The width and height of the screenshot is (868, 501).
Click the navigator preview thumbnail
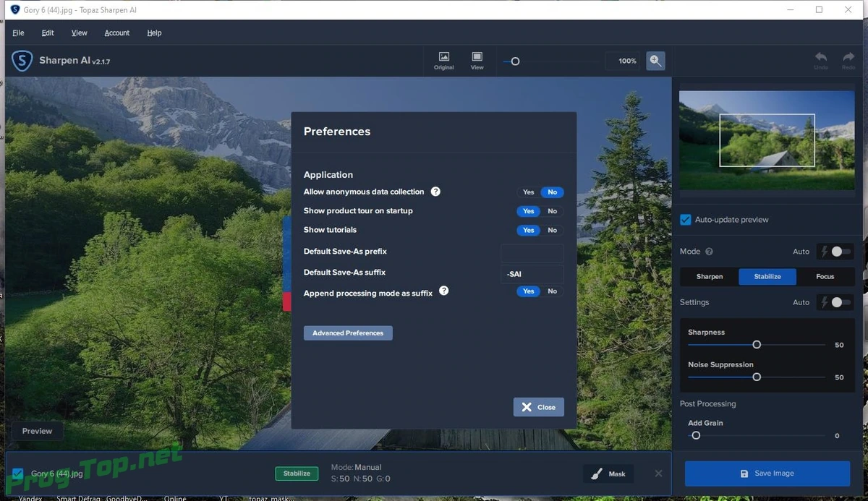[x=767, y=140]
